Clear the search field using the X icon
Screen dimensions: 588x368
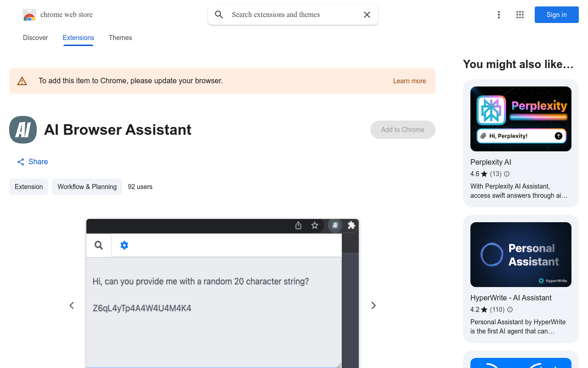367,15
